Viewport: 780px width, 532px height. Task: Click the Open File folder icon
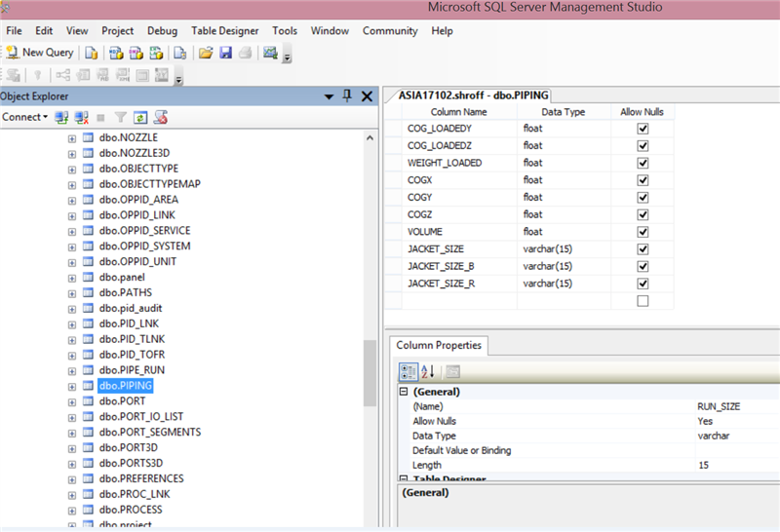[206, 53]
